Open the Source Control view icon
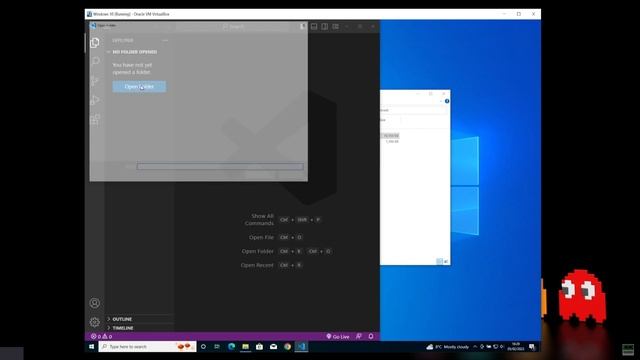Viewport: 640px width, 360px height. pyautogui.click(x=95, y=81)
